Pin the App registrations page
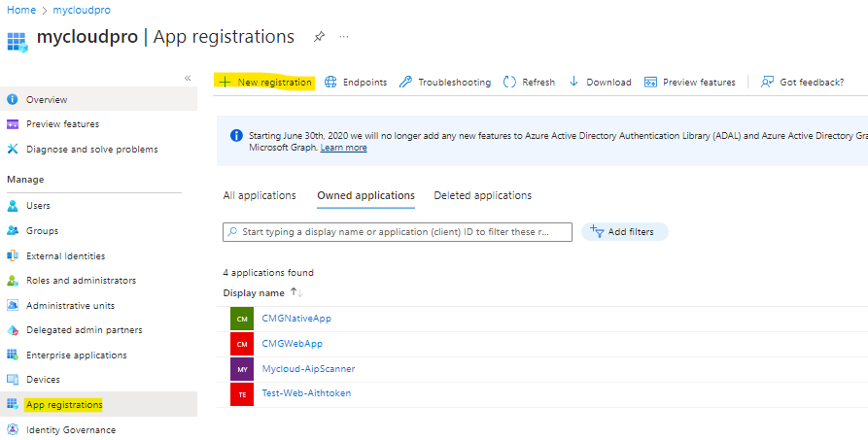 [x=319, y=37]
